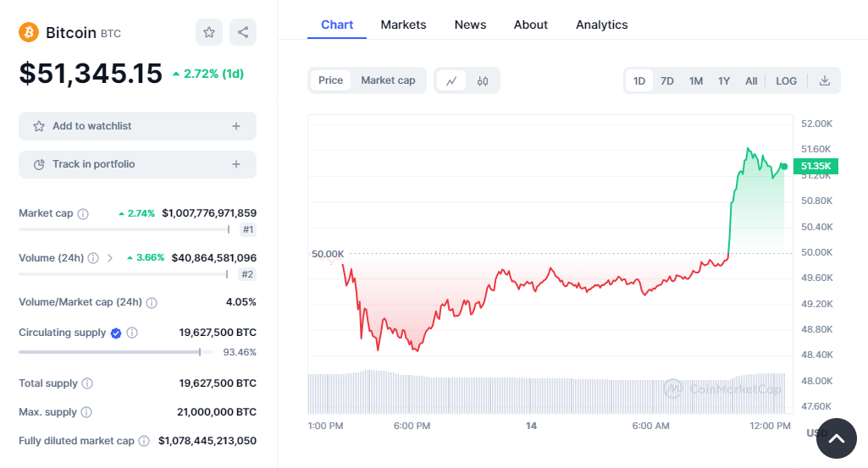
Task: Click the 2.72% (1d) change indicator
Action: pyautogui.click(x=208, y=74)
